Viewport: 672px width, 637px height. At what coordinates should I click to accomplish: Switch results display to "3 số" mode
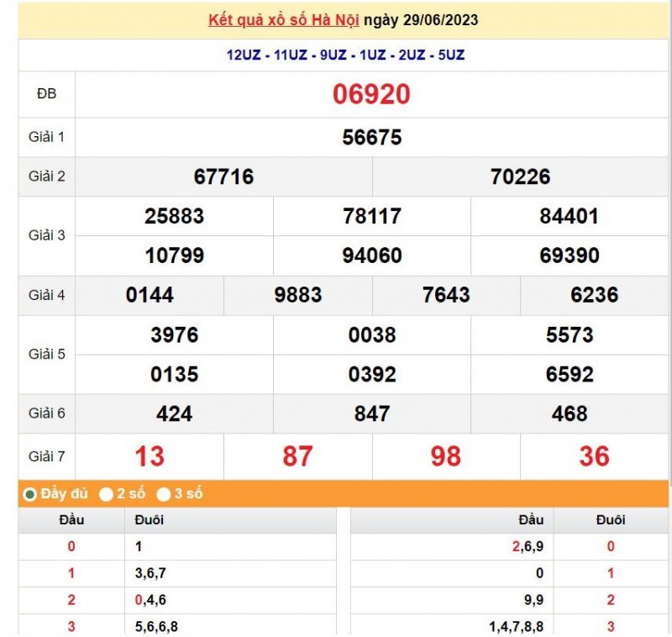click(x=163, y=493)
